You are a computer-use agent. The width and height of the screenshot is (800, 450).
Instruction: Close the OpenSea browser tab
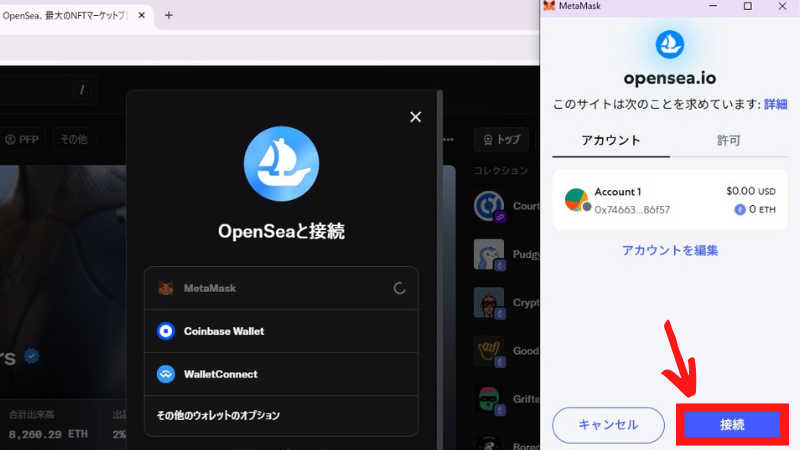coord(142,15)
